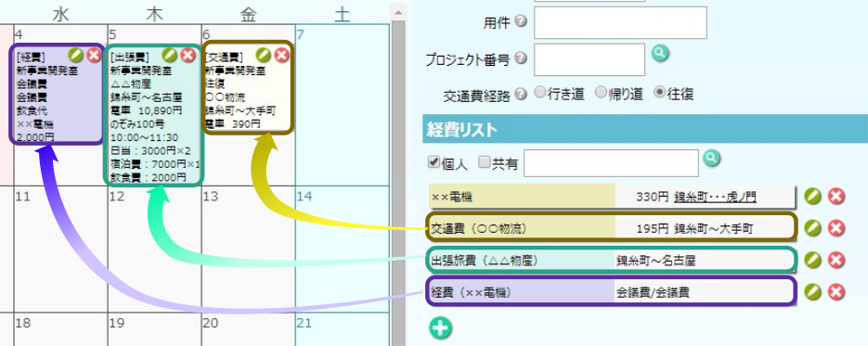Edit the 経費 entry on day 4
Screen dimensions: 868x346
(x=76, y=55)
